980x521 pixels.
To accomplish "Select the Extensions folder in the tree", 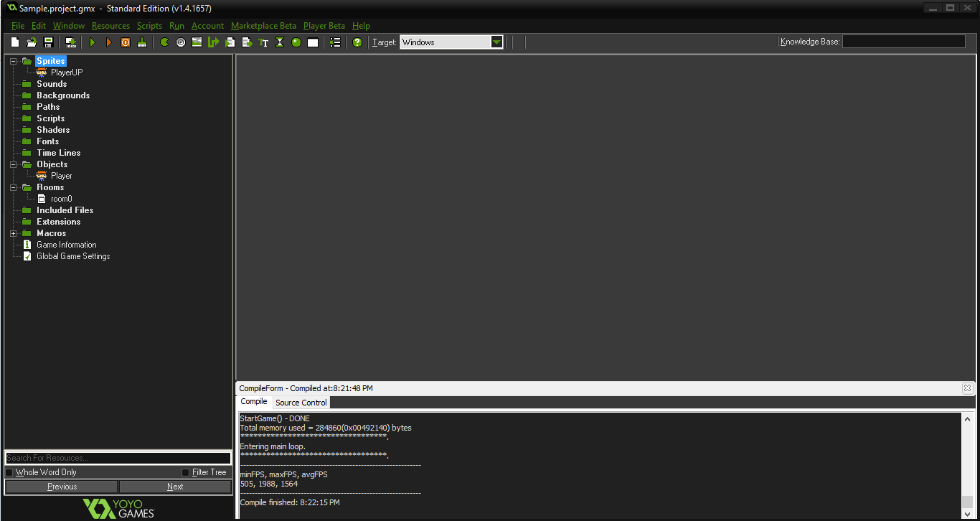I will tap(59, 222).
